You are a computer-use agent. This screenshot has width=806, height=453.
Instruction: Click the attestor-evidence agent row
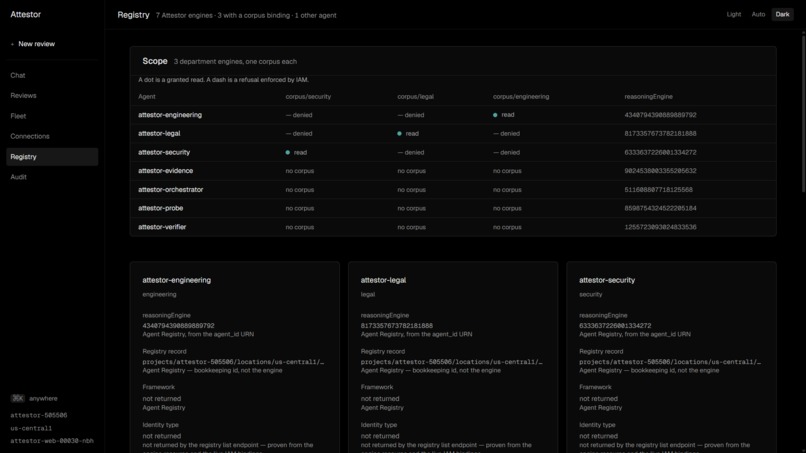453,171
